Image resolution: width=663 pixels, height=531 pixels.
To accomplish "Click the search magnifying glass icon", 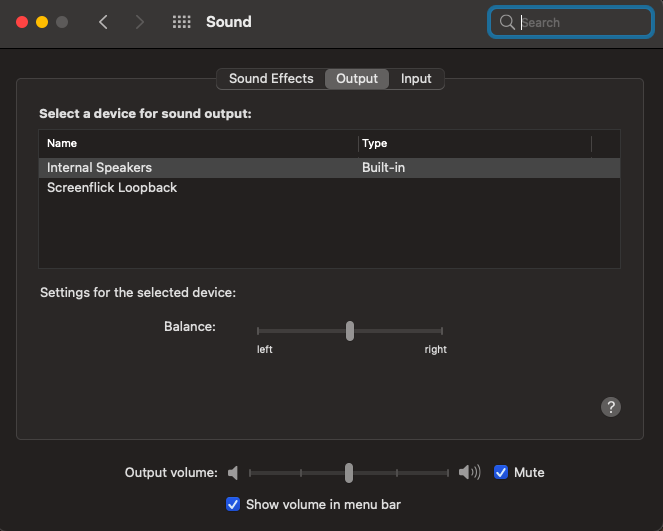I will (507, 22).
